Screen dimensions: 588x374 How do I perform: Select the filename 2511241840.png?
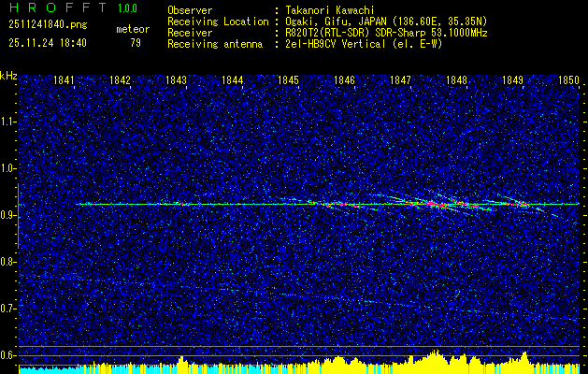tap(48, 24)
